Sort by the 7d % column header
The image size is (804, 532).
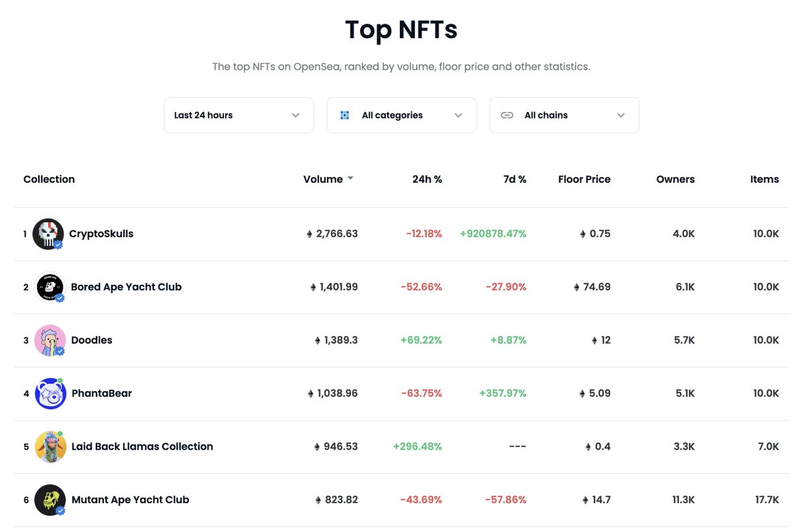(514, 179)
